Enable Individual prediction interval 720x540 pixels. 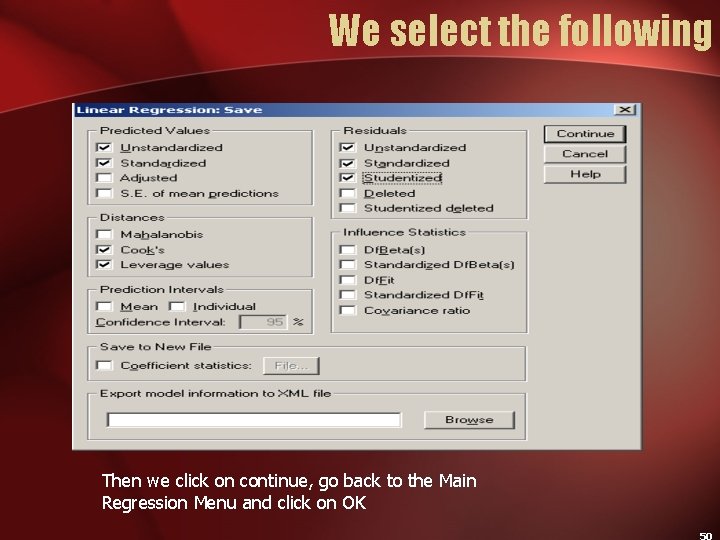point(177,306)
